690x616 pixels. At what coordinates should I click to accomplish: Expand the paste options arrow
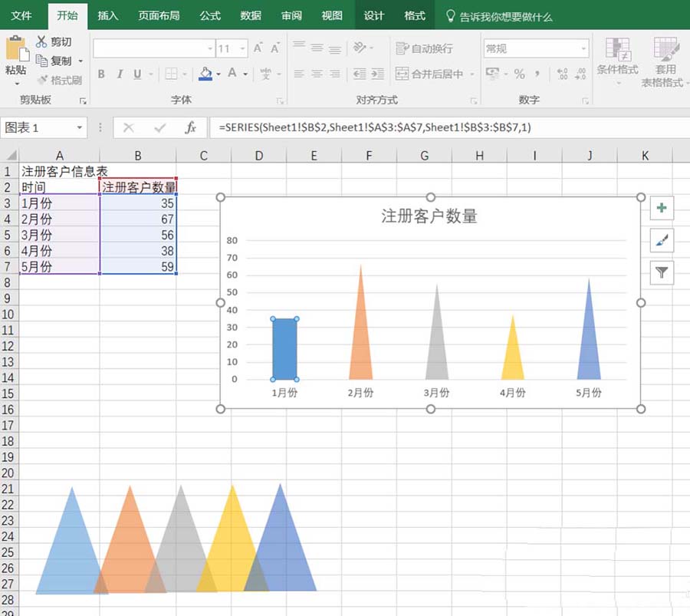(x=17, y=83)
